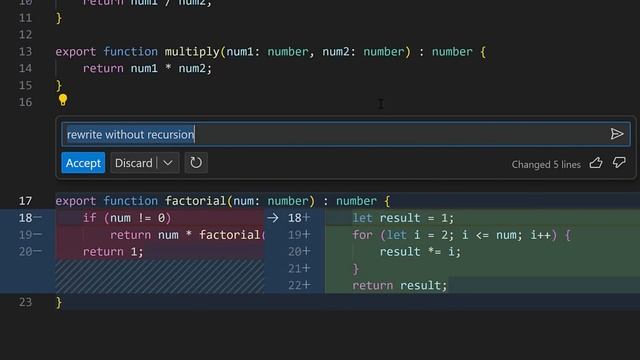Click 'result *= i;' added line

pyautogui.click(x=420, y=252)
